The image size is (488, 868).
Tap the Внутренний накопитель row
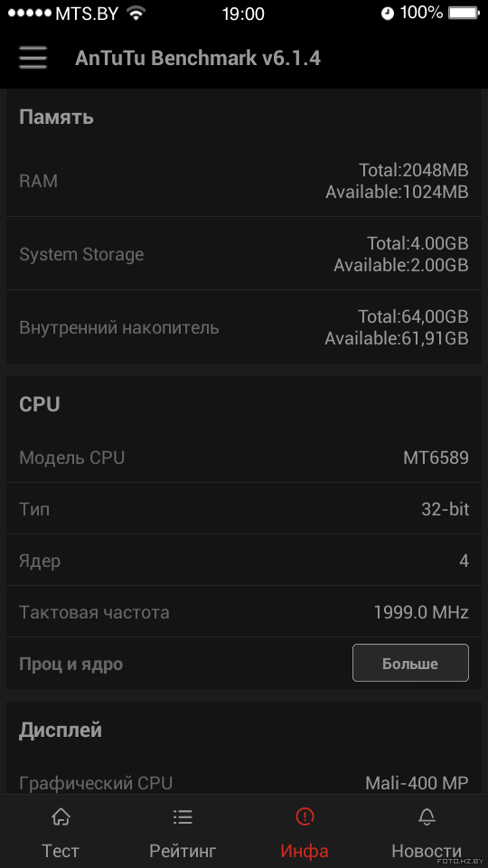click(x=244, y=327)
